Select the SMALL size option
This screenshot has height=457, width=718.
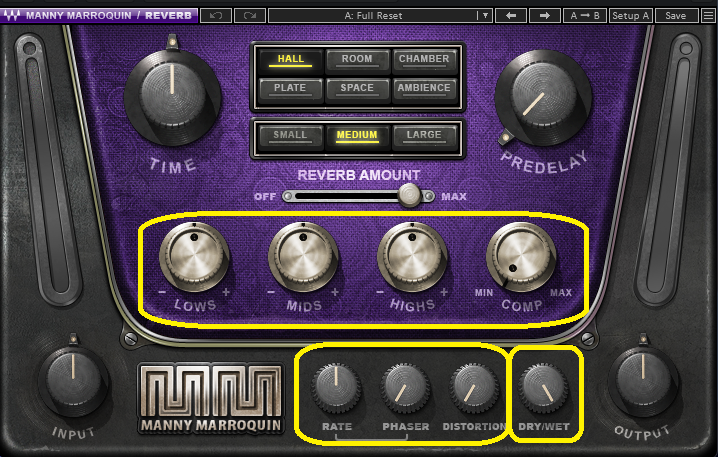290,136
